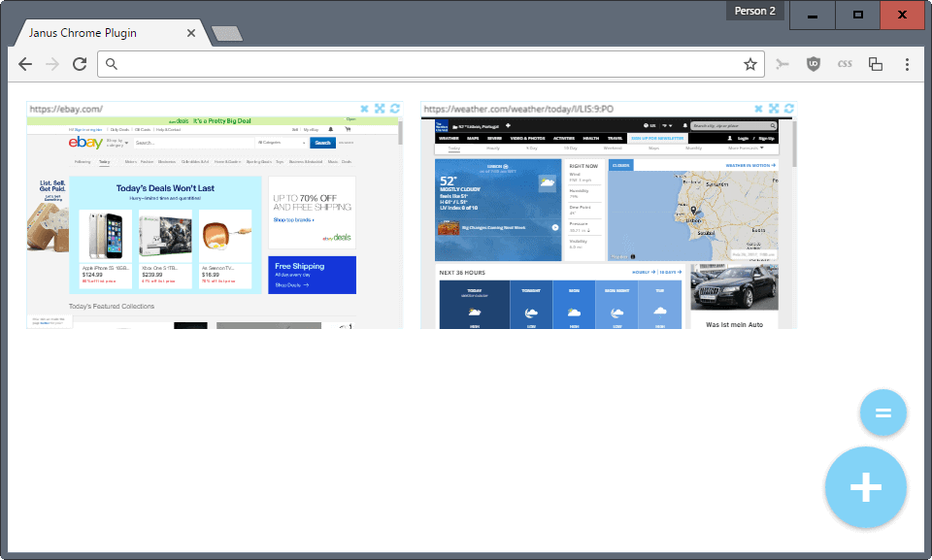Click the scissors extension icon

pyautogui.click(x=782, y=64)
